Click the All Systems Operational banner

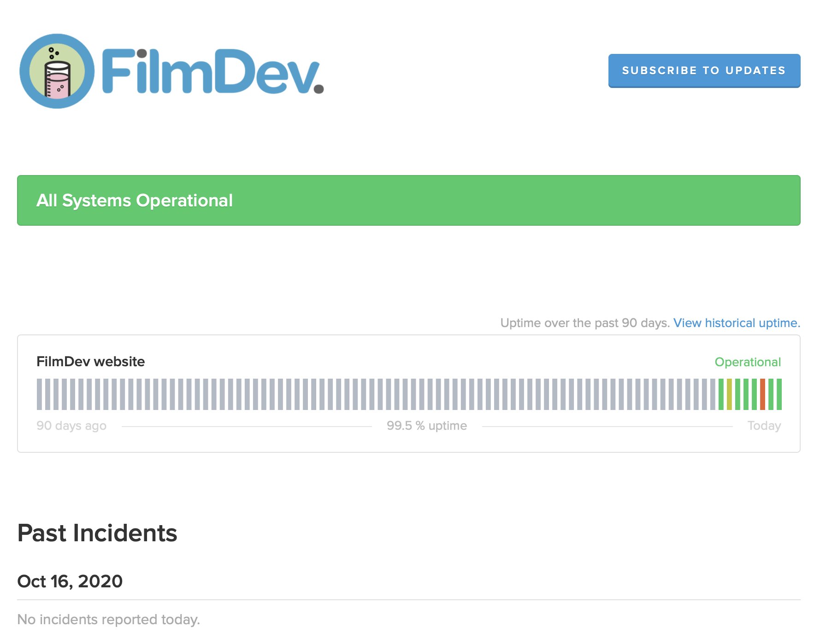point(135,200)
